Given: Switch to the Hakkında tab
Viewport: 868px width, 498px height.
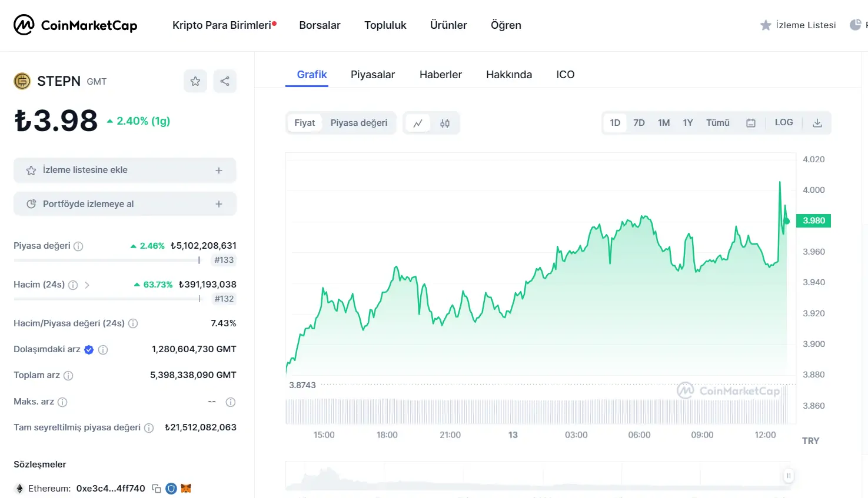Looking at the screenshot, I should coord(509,75).
